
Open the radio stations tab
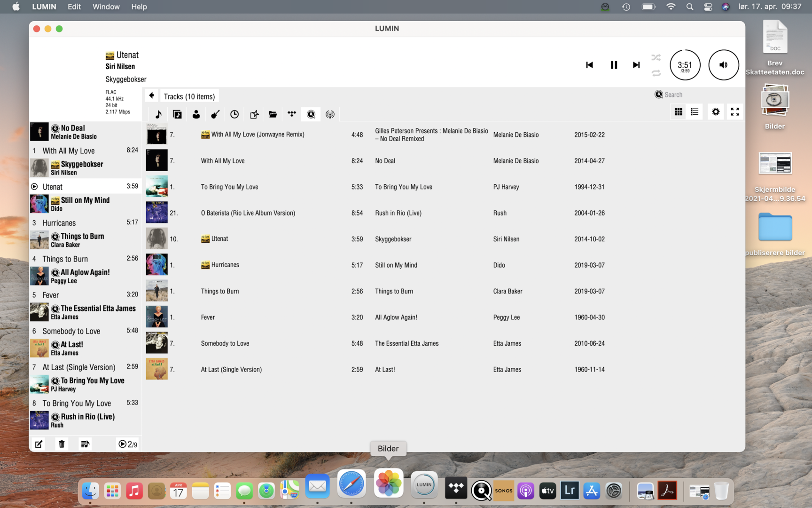pyautogui.click(x=330, y=114)
